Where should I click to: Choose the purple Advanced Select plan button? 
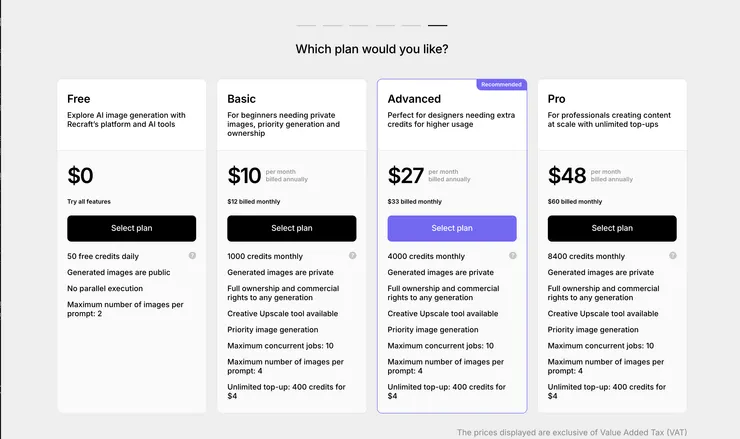pos(452,228)
